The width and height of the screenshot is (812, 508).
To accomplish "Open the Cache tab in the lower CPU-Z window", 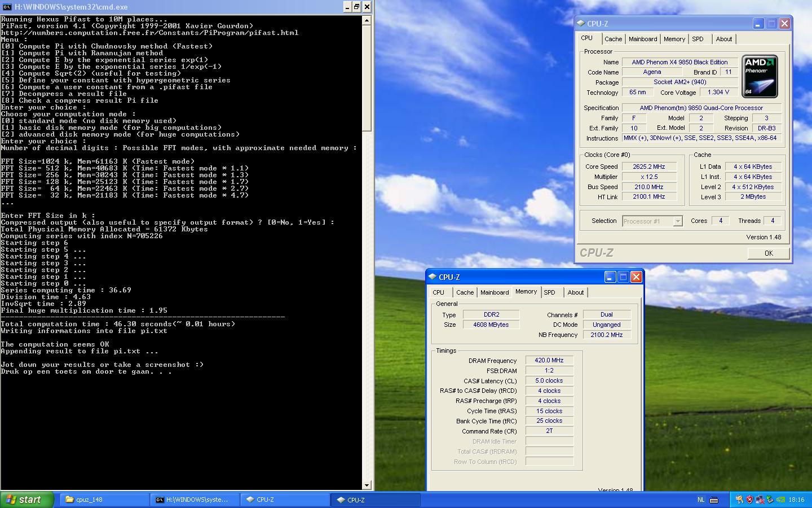I will (x=465, y=292).
